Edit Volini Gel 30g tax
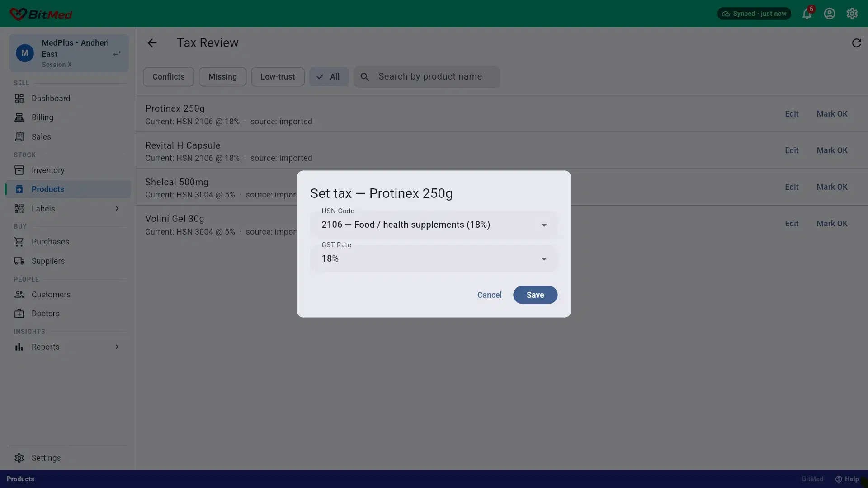The width and height of the screenshot is (868, 488). tap(792, 224)
